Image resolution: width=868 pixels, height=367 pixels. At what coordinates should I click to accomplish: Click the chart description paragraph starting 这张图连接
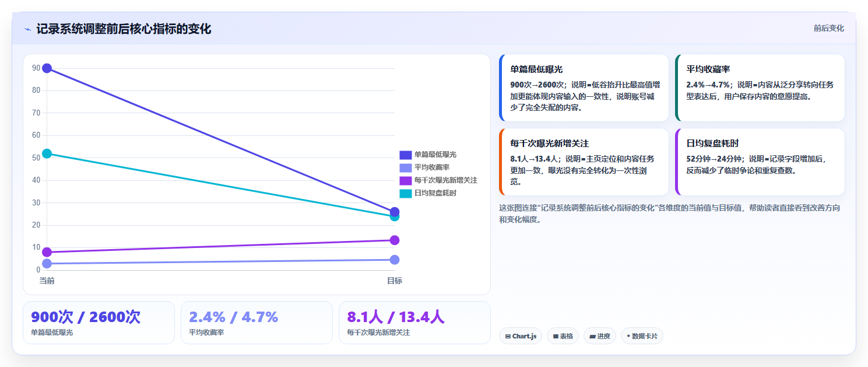670,214
